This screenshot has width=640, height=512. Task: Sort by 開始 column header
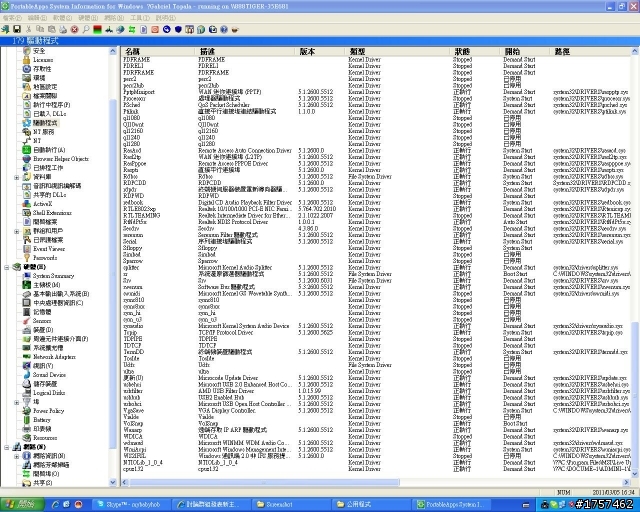click(525, 51)
